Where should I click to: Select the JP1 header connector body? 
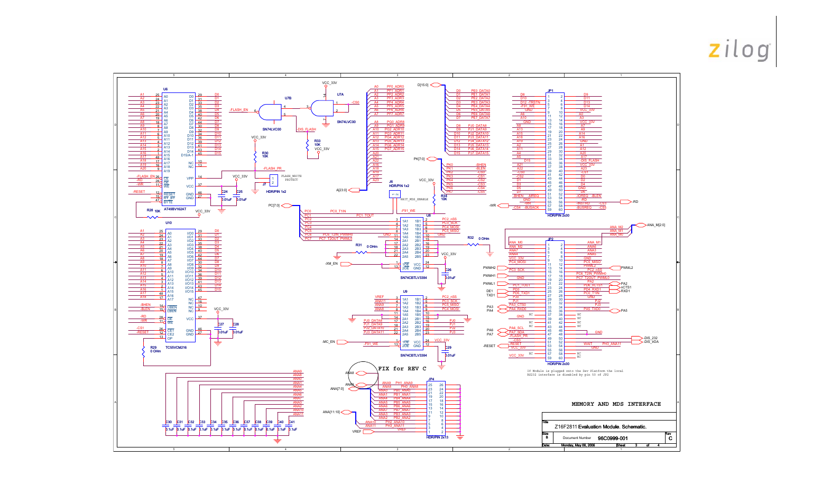point(555,153)
